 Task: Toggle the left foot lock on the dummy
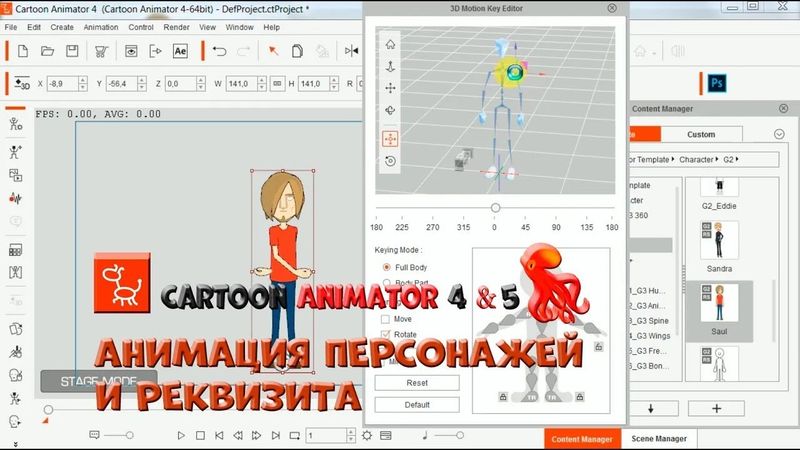tap(503, 397)
